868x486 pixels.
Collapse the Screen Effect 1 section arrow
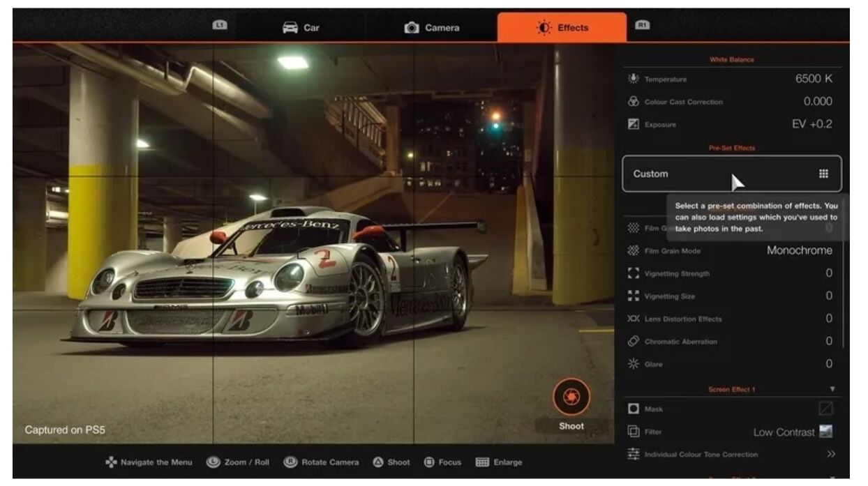click(832, 388)
